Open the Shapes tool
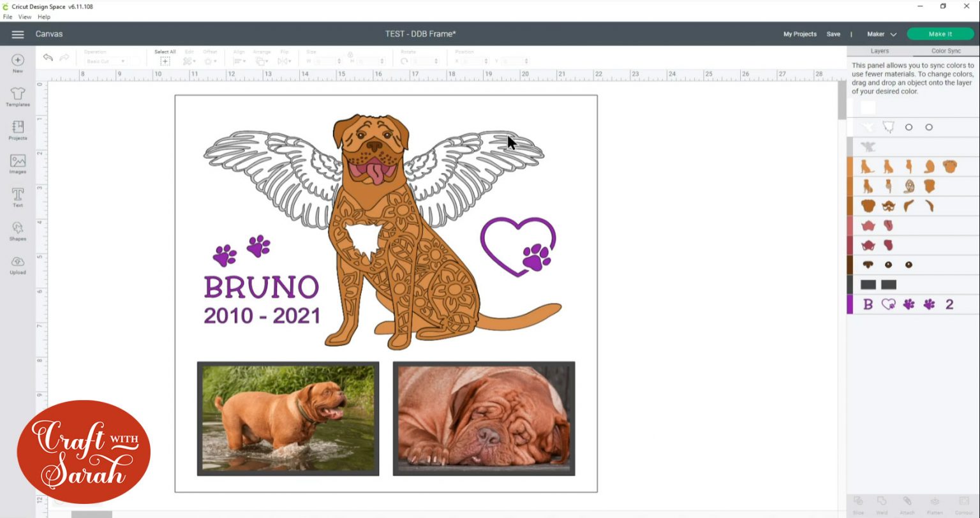The height and width of the screenshot is (518, 980). pos(18,231)
